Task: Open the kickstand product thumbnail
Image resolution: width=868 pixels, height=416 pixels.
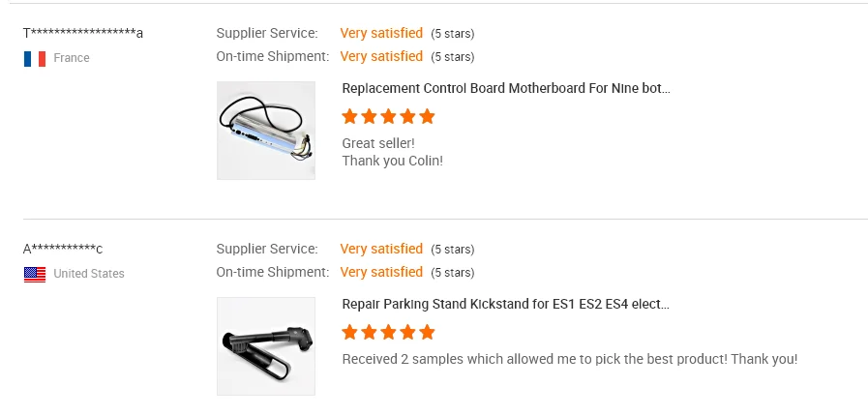Action: [266, 346]
